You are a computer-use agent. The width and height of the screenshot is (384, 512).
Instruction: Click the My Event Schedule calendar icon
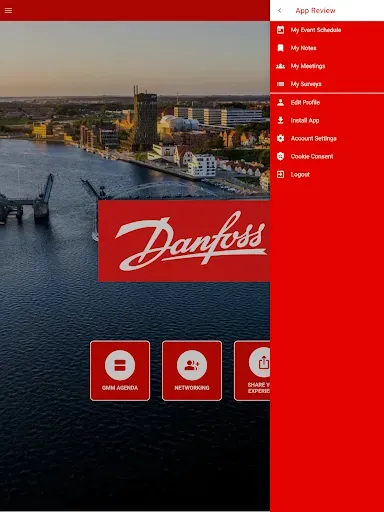pos(280,30)
